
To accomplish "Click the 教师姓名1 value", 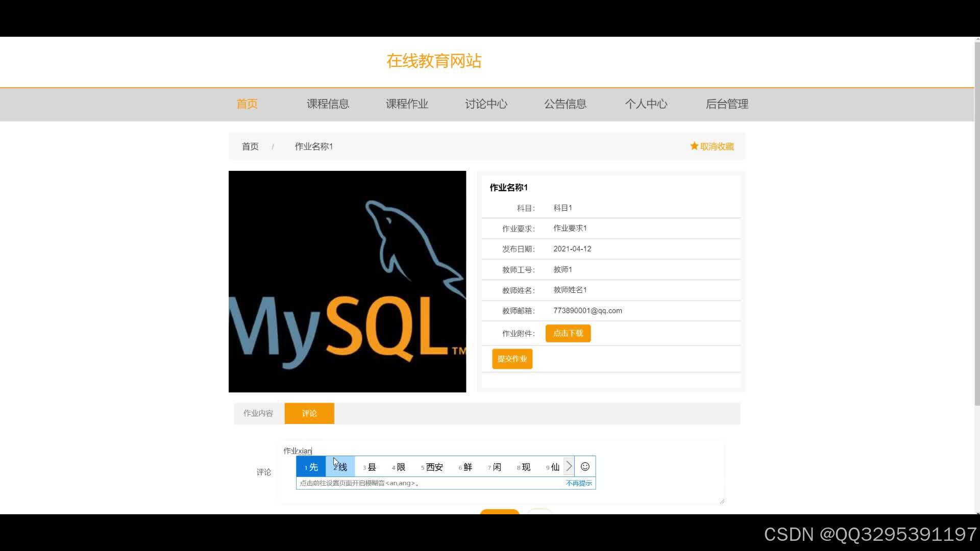I will [570, 290].
